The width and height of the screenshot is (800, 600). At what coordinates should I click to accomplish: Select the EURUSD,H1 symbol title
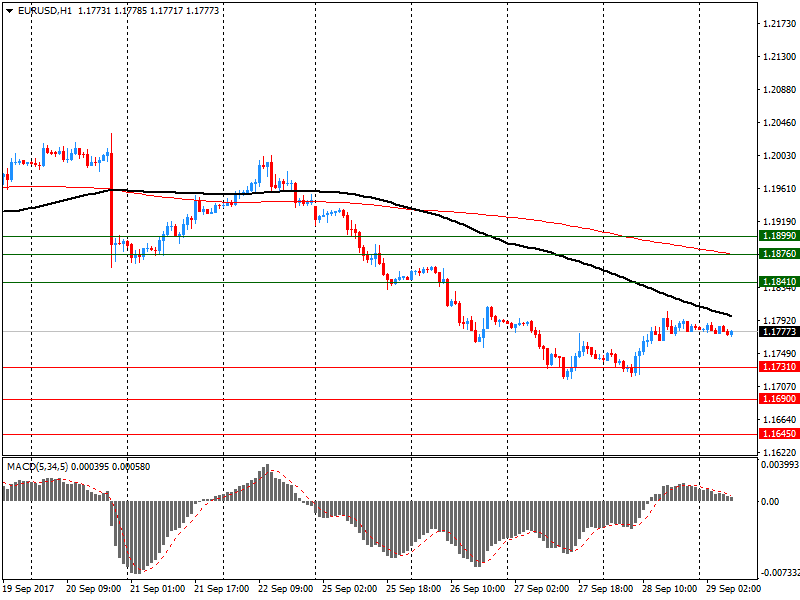click(44, 11)
